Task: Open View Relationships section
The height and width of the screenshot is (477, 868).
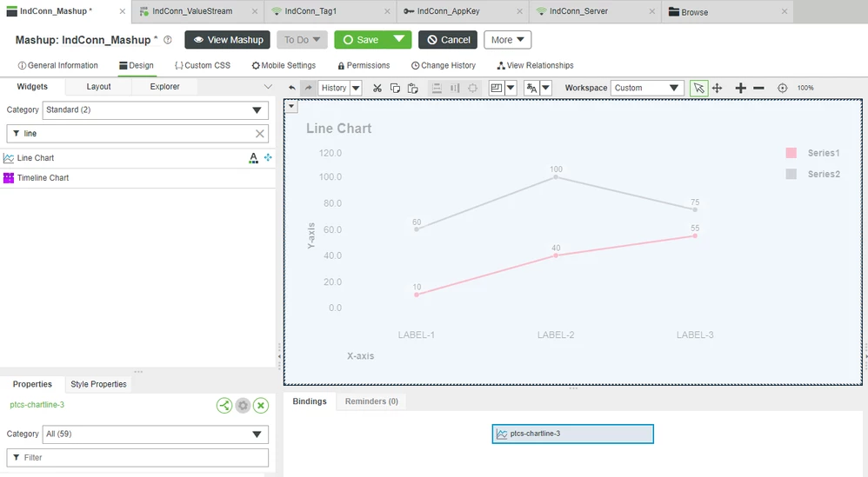Action: click(535, 65)
